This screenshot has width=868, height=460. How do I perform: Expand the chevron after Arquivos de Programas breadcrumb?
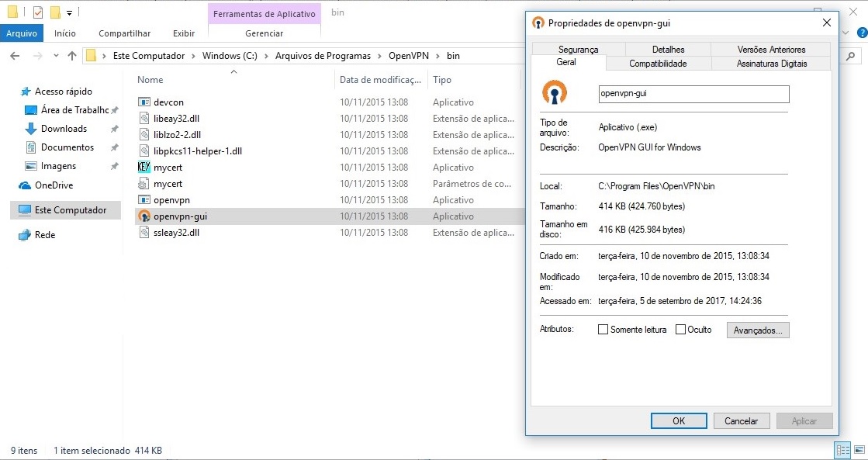point(380,56)
